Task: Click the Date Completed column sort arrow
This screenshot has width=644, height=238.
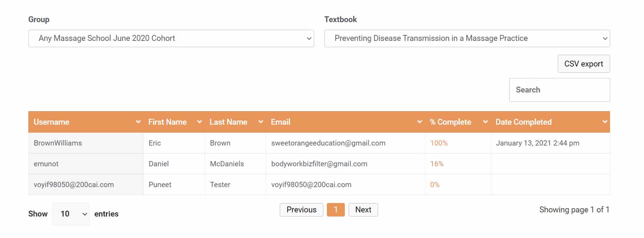Action: coord(605,122)
